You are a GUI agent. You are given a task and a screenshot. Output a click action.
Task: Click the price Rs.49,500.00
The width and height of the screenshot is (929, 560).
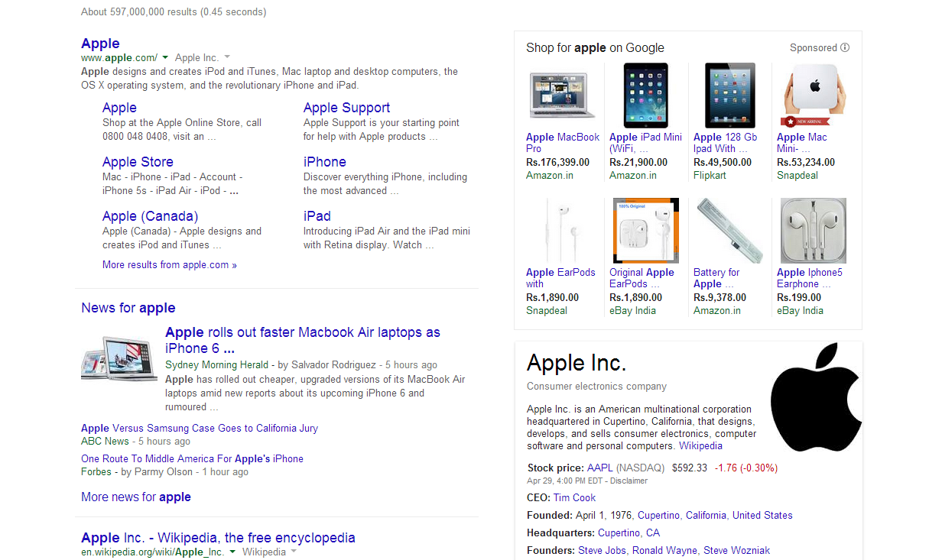[723, 163]
